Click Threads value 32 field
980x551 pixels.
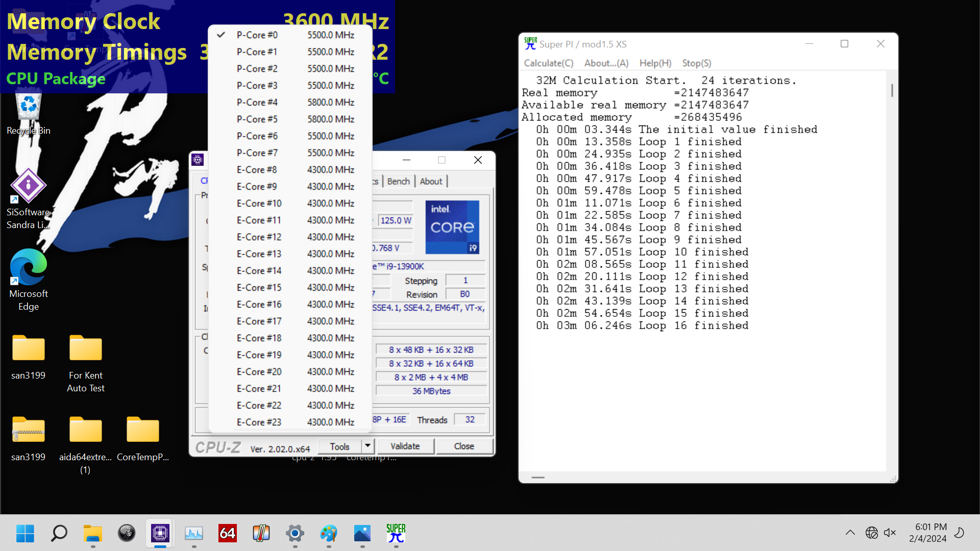(470, 419)
